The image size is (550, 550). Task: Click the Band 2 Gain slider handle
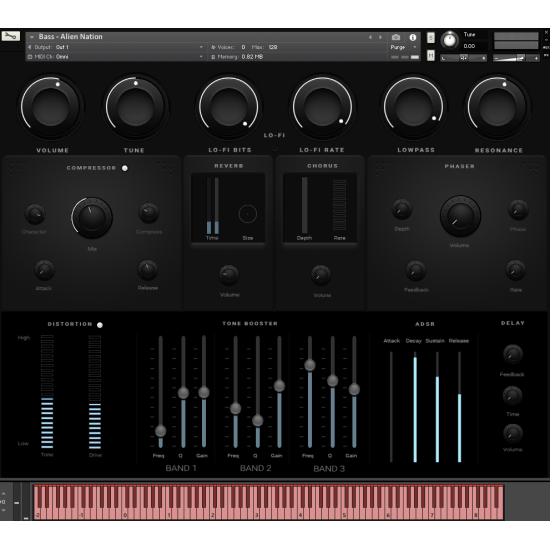[279, 386]
